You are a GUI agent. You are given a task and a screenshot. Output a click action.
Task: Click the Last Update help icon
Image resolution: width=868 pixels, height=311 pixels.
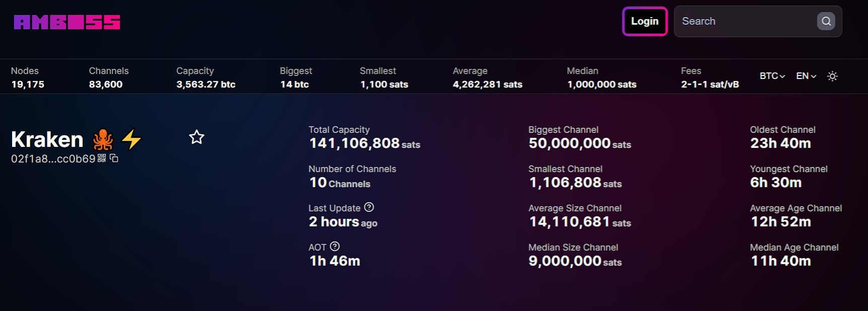tap(369, 207)
